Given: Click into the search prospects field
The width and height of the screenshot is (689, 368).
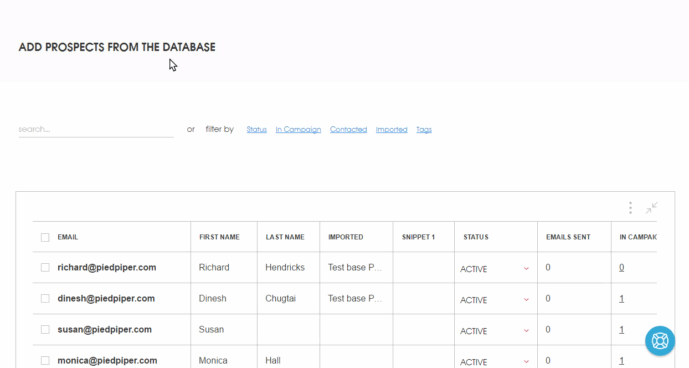Looking at the screenshot, I should click(x=96, y=129).
